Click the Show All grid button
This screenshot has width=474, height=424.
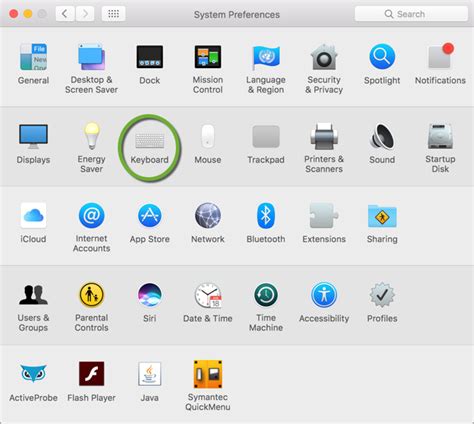click(113, 14)
